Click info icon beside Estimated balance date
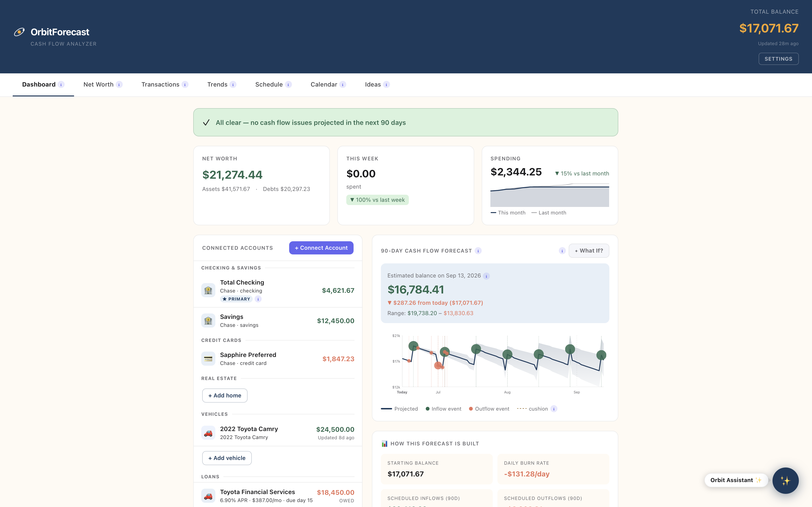Viewport: 812px width, 507px height. [x=486, y=276]
